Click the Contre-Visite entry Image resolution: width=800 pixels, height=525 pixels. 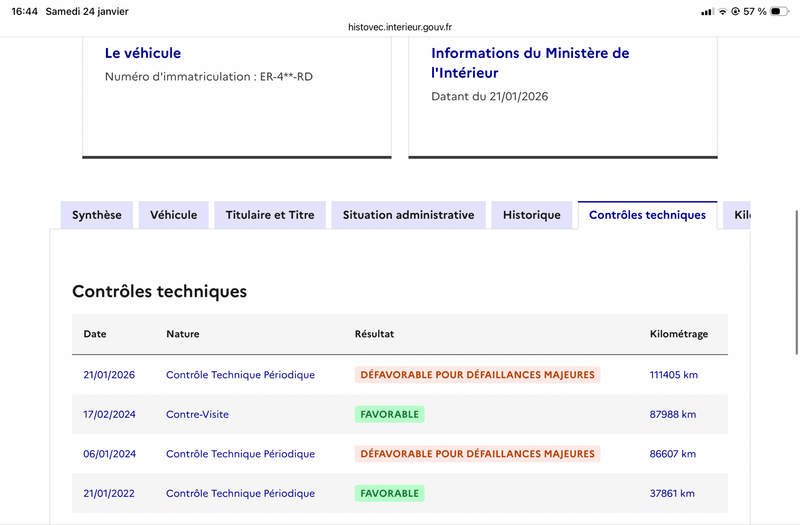click(197, 414)
